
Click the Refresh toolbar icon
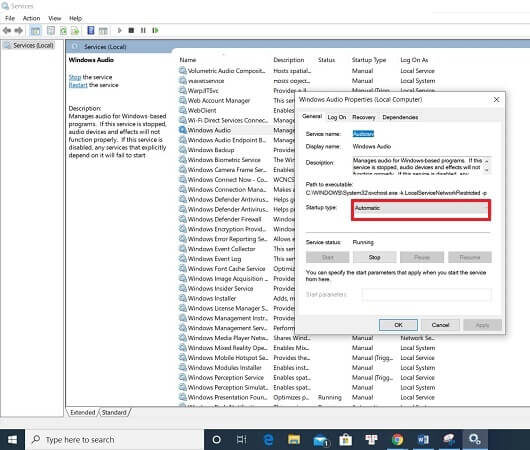63,31
